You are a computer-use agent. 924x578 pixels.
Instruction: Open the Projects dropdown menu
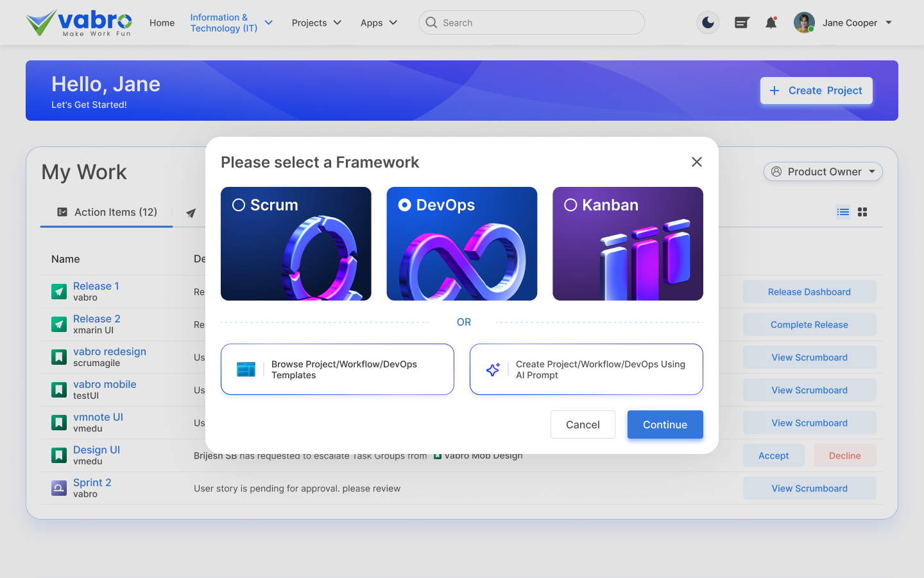tap(316, 22)
